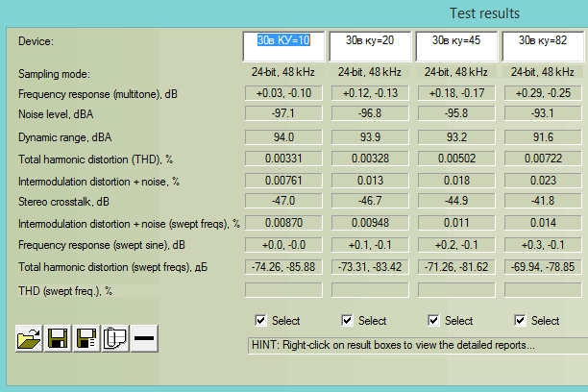Image resolution: width=588 pixels, height=392 pixels.
Task: Toggle Select checkbox under 30в ку=20 column
Action: [x=347, y=320]
